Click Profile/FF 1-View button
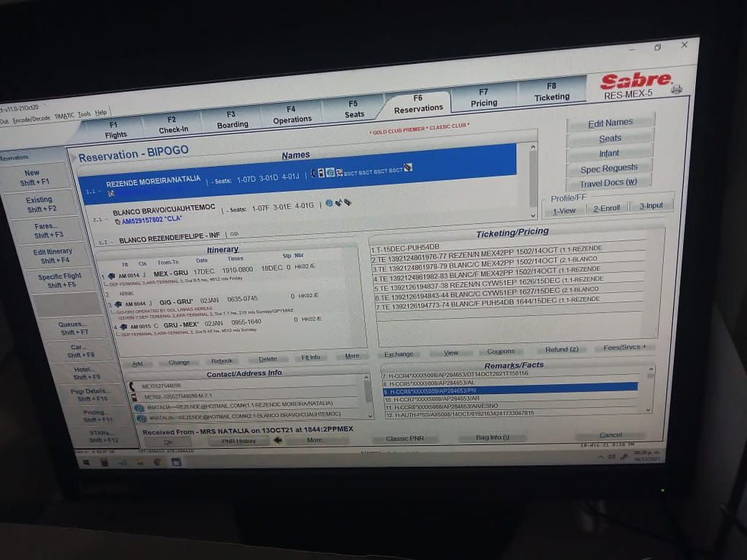 (x=564, y=210)
